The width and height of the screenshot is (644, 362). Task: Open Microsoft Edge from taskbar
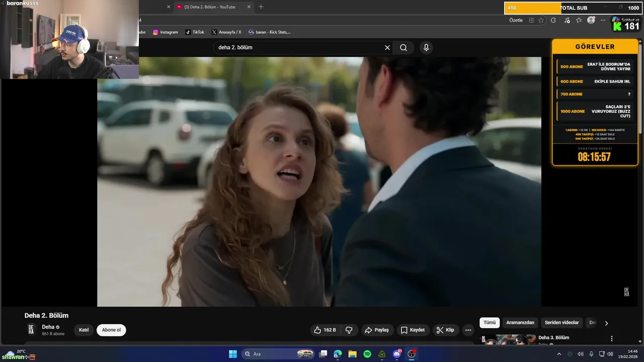[338, 354]
